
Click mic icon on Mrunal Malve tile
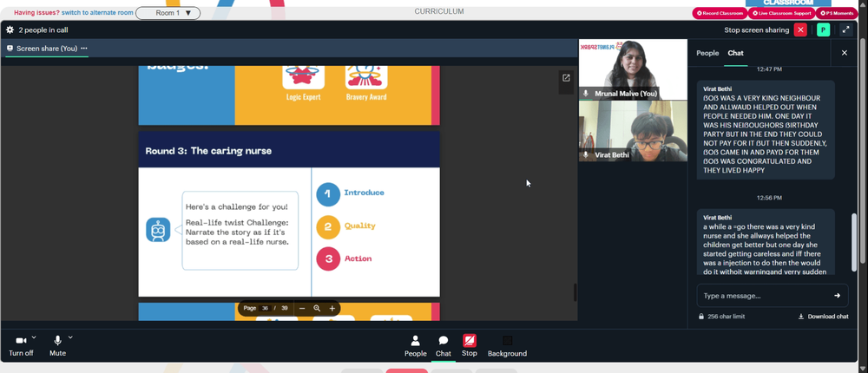(586, 94)
